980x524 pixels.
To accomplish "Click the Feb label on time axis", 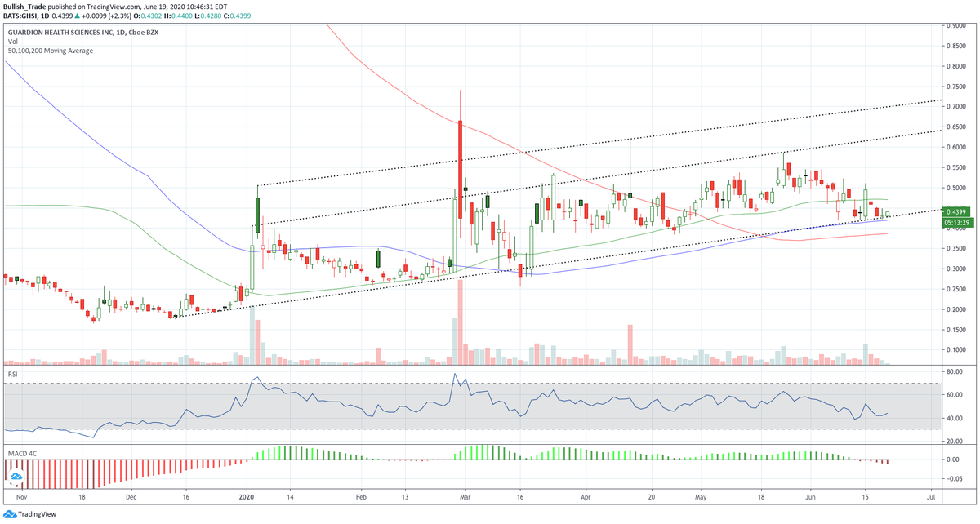I will pos(362,495).
